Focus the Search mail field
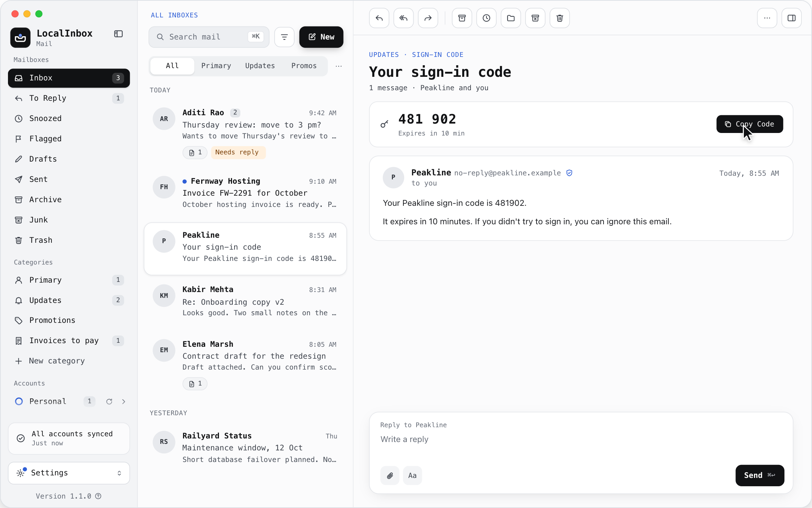Viewport: 812px width, 508px height. [x=209, y=37]
